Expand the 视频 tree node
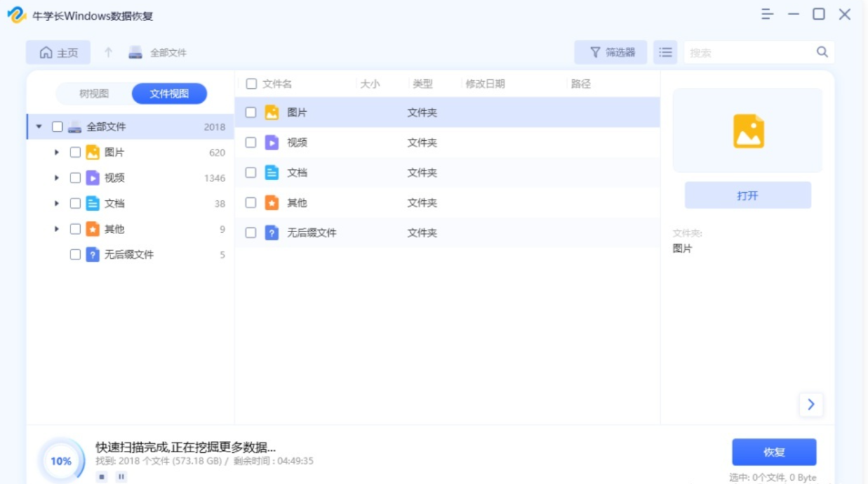The height and width of the screenshot is (484, 868). coord(57,178)
